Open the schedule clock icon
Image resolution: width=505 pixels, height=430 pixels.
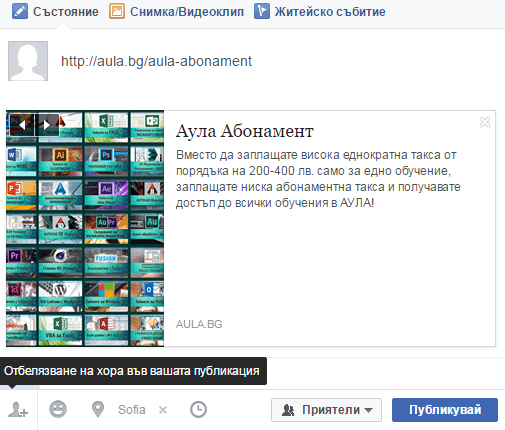point(198,410)
